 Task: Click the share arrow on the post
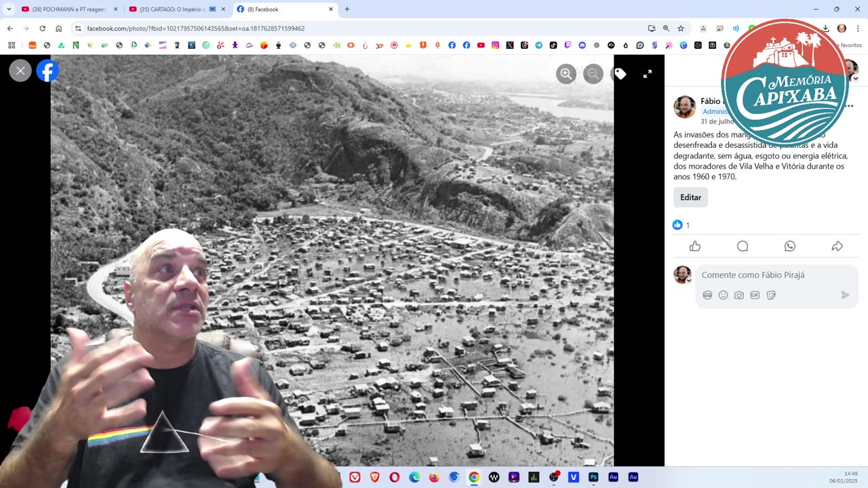pos(837,246)
